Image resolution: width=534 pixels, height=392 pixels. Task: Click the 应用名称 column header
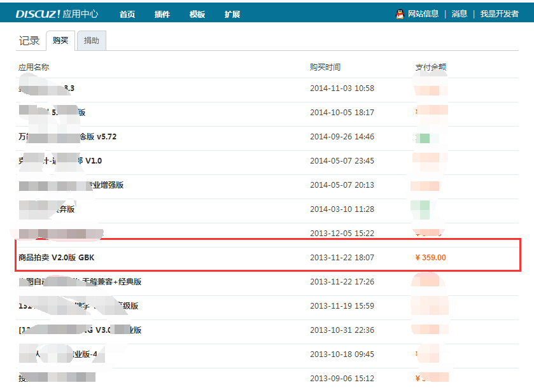pos(34,66)
